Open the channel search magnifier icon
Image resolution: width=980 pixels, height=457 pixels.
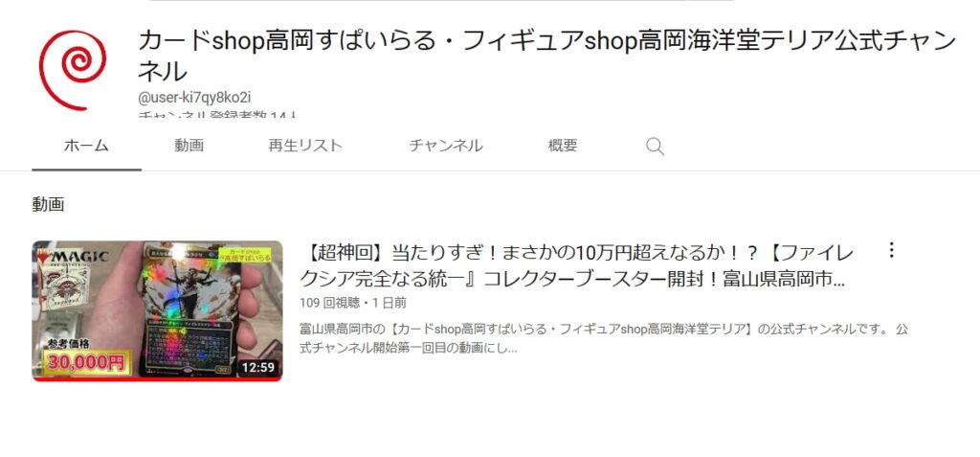tap(655, 147)
